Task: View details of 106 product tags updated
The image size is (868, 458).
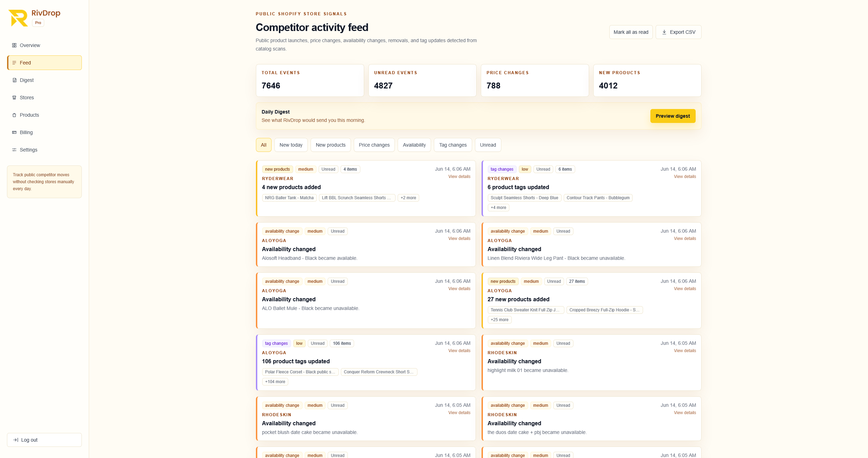Action: tap(459, 351)
